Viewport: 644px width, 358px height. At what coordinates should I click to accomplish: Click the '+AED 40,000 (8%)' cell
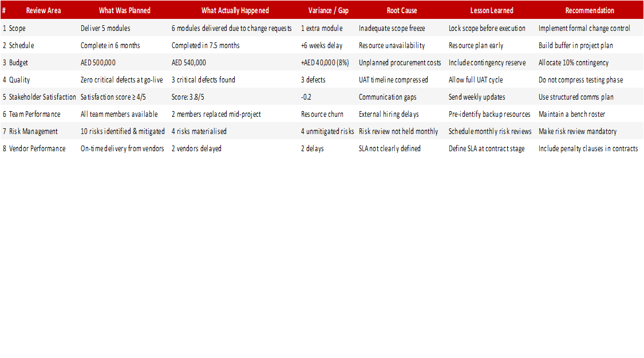tap(325, 63)
